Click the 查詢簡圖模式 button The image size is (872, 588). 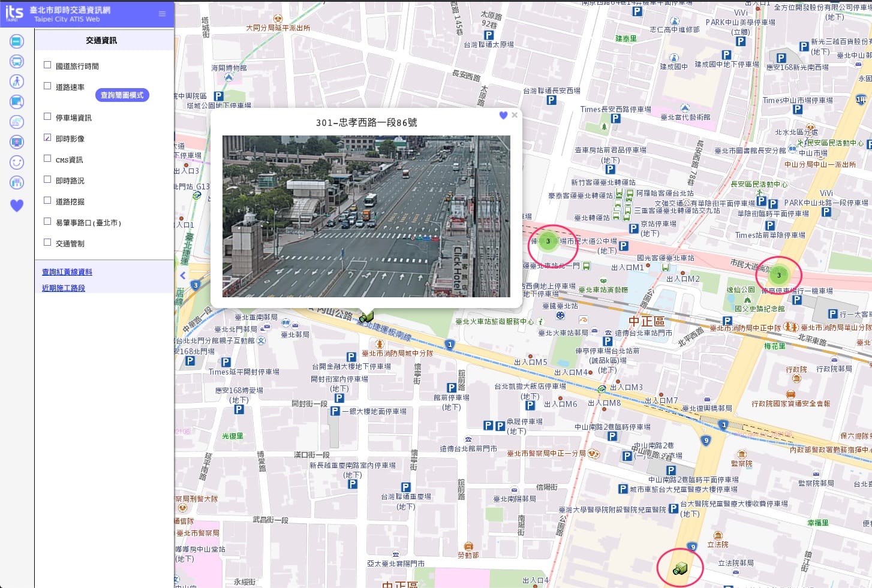tap(122, 95)
